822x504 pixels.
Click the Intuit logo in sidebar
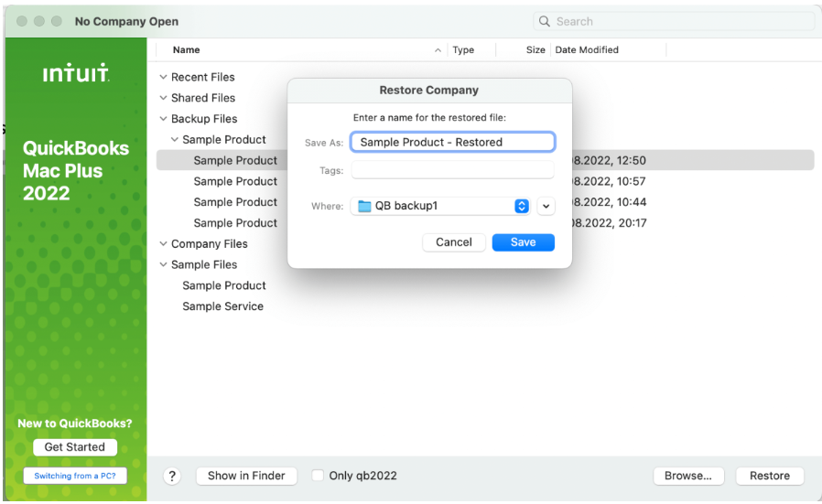(x=76, y=73)
